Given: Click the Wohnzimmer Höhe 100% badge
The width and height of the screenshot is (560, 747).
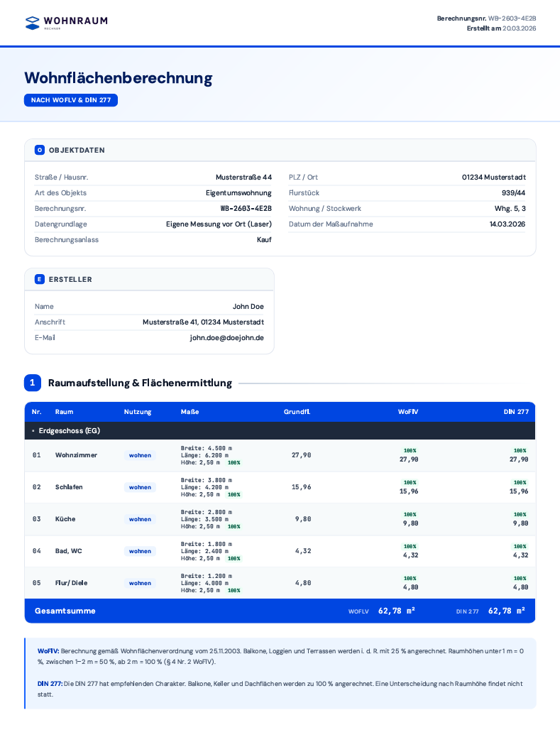Looking at the screenshot, I should 234,462.
